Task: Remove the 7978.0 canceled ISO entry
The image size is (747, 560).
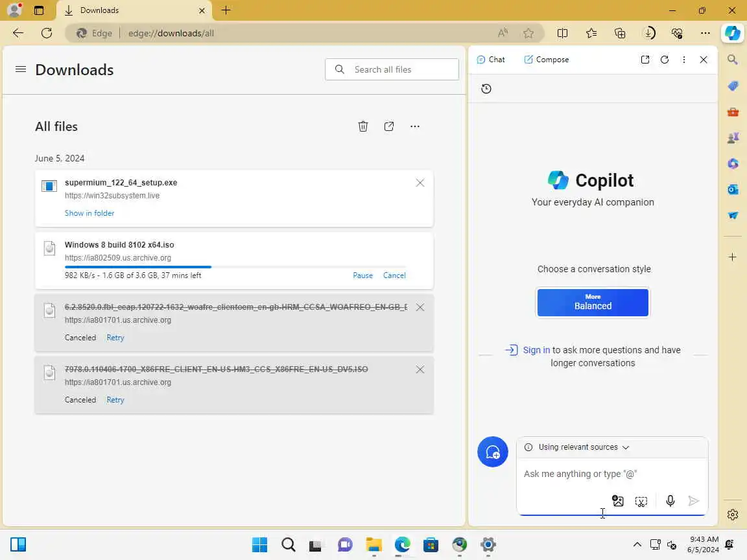Action: (420, 369)
